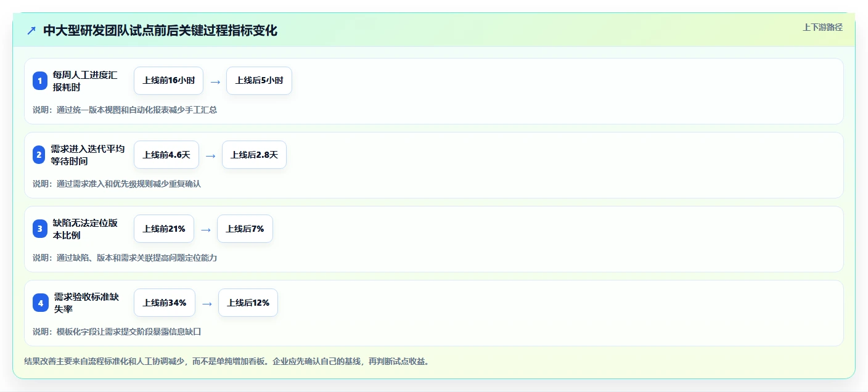Click the 上线前16小时 value chip
Screen dimensions: 868x392
click(x=168, y=81)
